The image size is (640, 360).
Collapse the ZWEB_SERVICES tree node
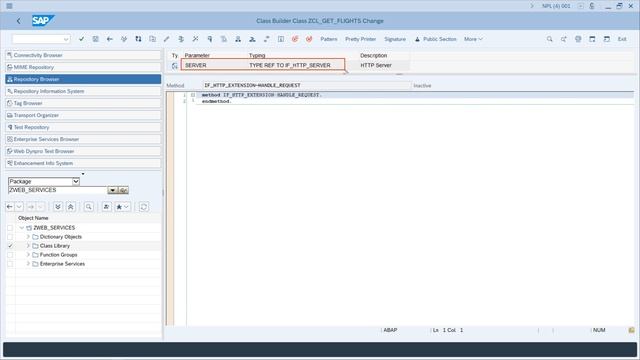point(22,228)
